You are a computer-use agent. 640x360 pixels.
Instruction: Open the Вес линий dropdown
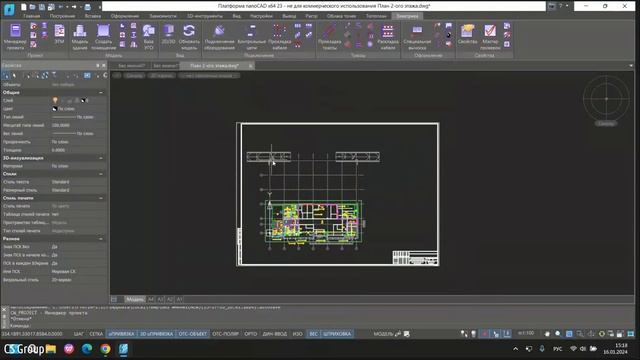coord(78,133)
